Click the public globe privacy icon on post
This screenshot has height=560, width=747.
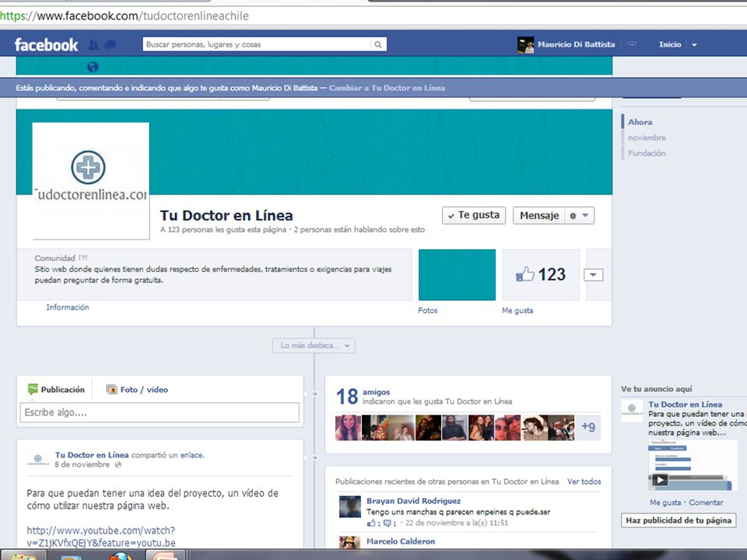[x=118, y=465]
